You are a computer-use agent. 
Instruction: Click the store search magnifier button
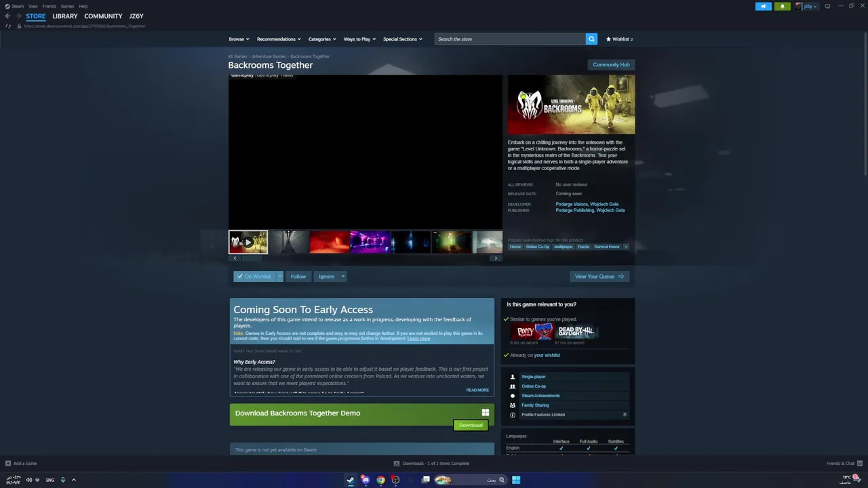pos(591,39)
